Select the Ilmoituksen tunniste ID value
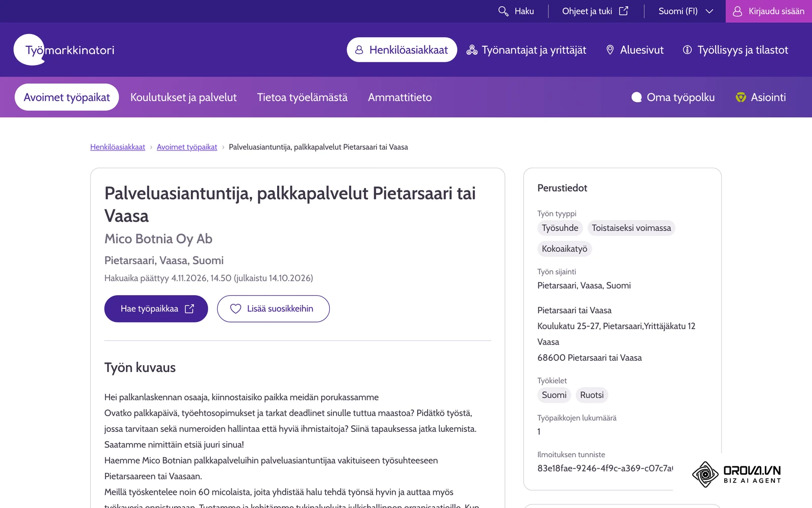This screenshot has width=812, height=508. (605, 468)
